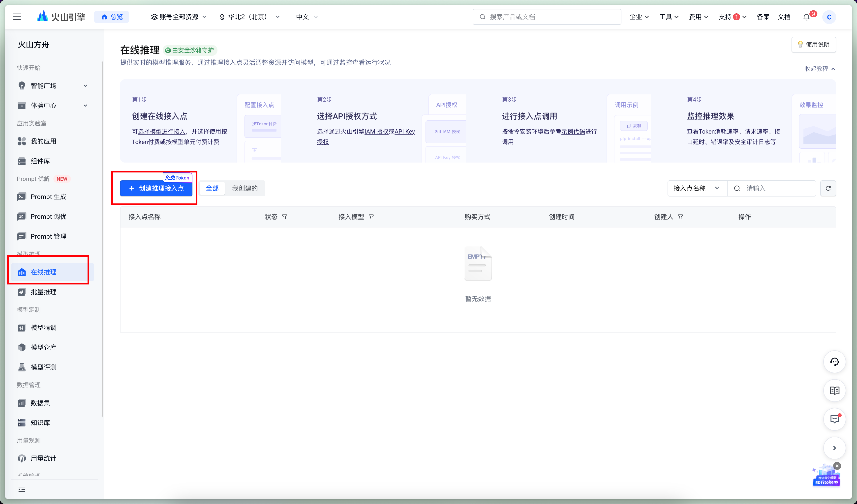This screenshot has height=504, width=857.
Task: Open the documentation book icon
Action: coord(834,391)
